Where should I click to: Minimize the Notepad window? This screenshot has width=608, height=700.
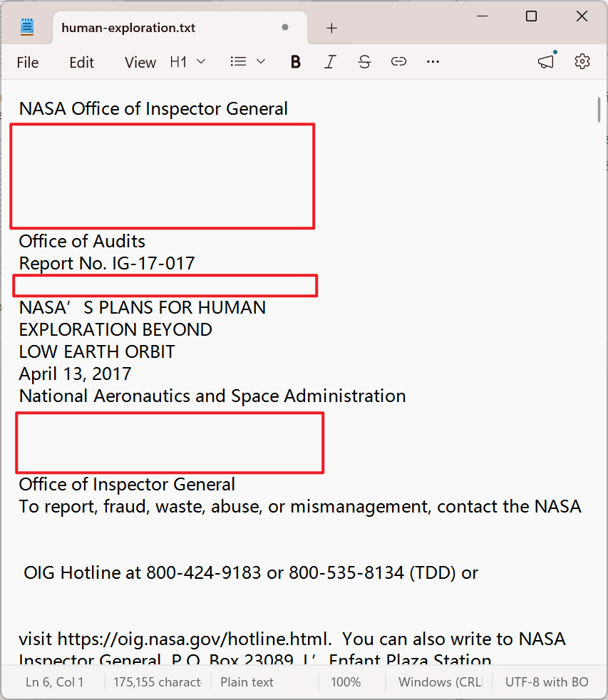pyautogui.click(x=482, y=16)
